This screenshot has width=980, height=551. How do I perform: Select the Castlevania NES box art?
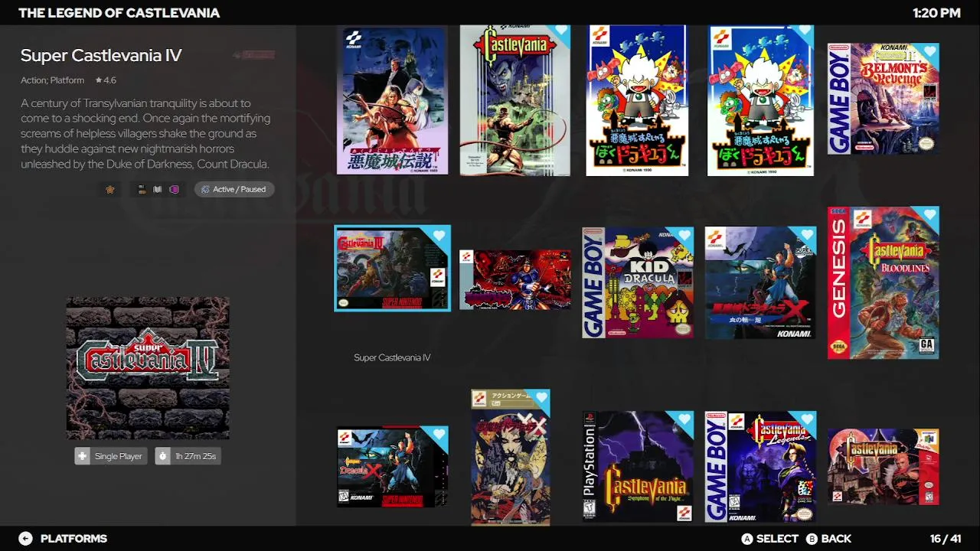pos(515,100)
